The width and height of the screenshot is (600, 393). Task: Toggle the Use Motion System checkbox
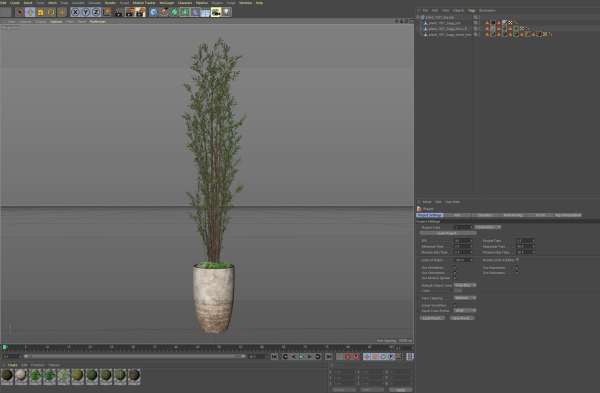point(455,278)
